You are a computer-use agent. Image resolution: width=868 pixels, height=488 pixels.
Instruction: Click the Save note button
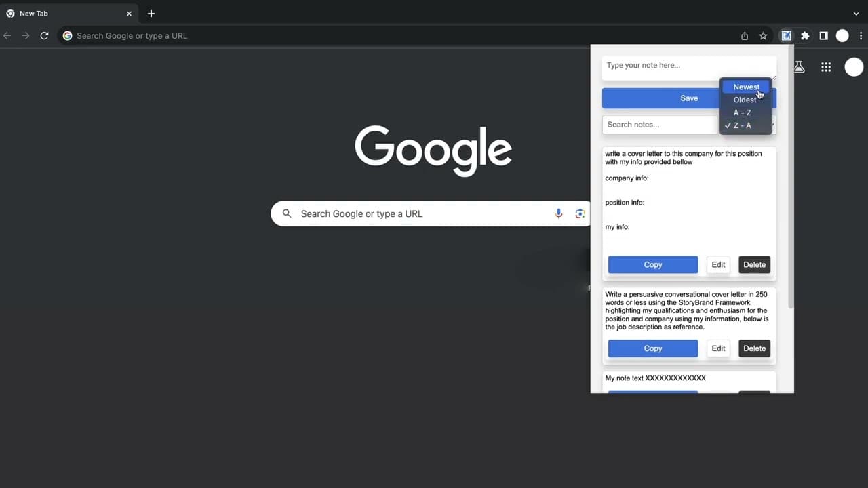pyautogui.click(x=689, y=98)
